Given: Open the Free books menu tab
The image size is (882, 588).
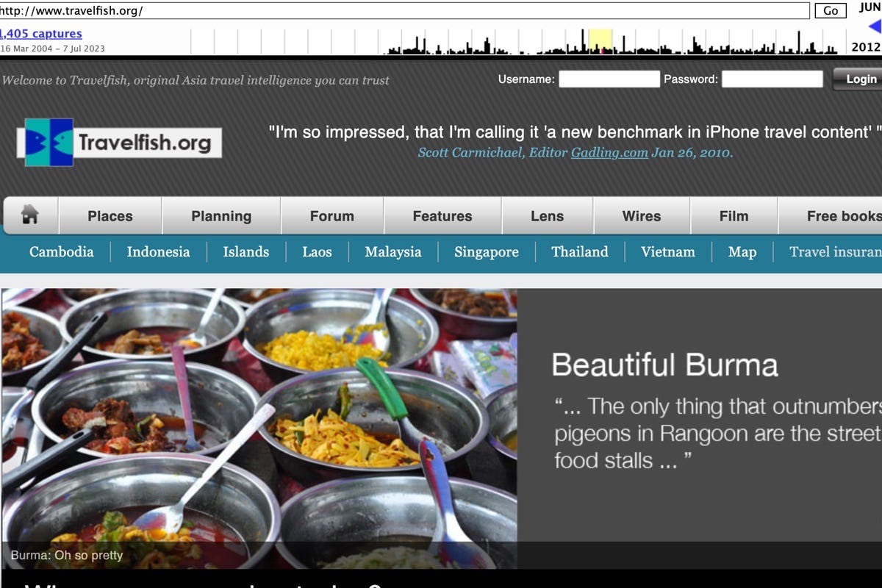Looking at the screenshot, I should pos(830,216).
